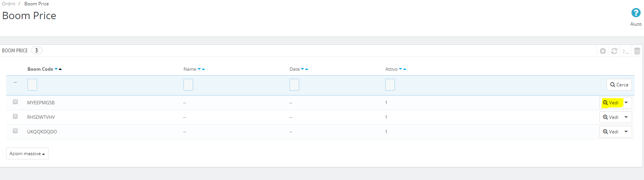Click the RHSDWTVHV code cell
The height and width of the screenshot is (180, 644).
point(41,117)
